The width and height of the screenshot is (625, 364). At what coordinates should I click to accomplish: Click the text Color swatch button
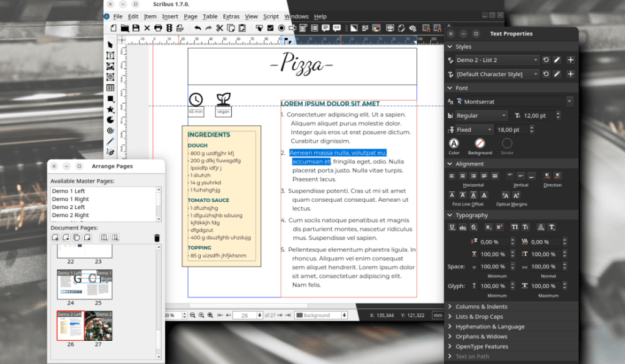pyautogui.click(x=454, y=143)
